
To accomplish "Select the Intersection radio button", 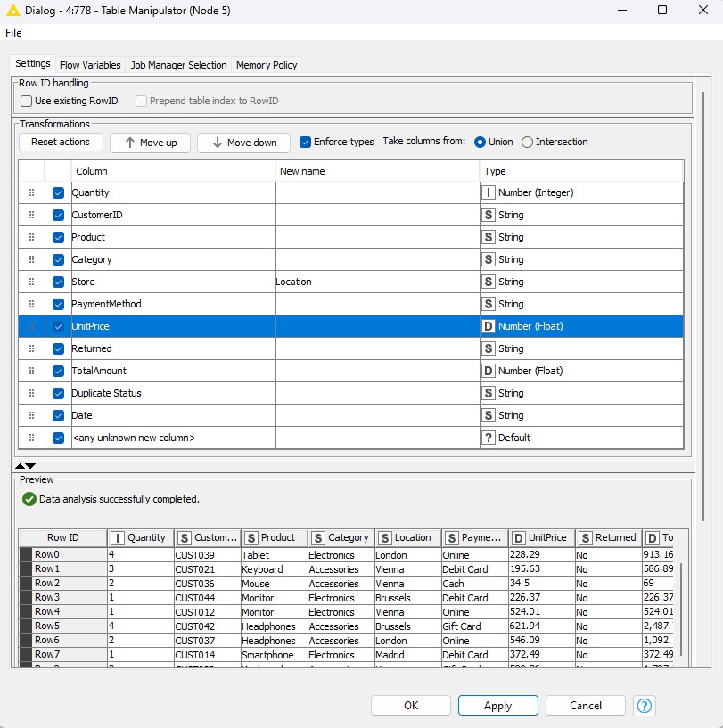I will click(528, 142).
